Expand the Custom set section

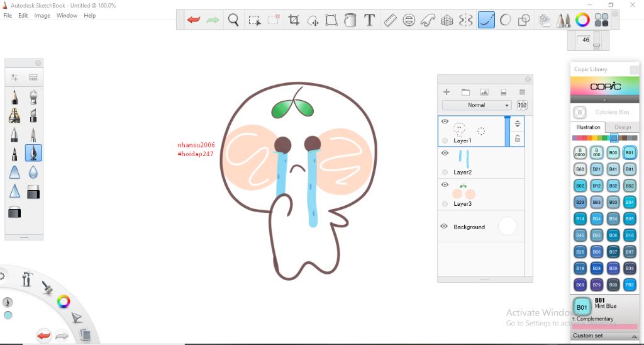click(x=604, y=336)
